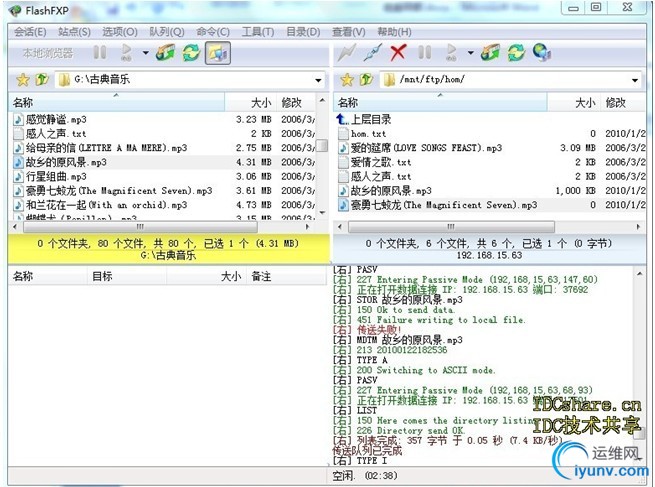Sort the local list by 修改 column

296,102
